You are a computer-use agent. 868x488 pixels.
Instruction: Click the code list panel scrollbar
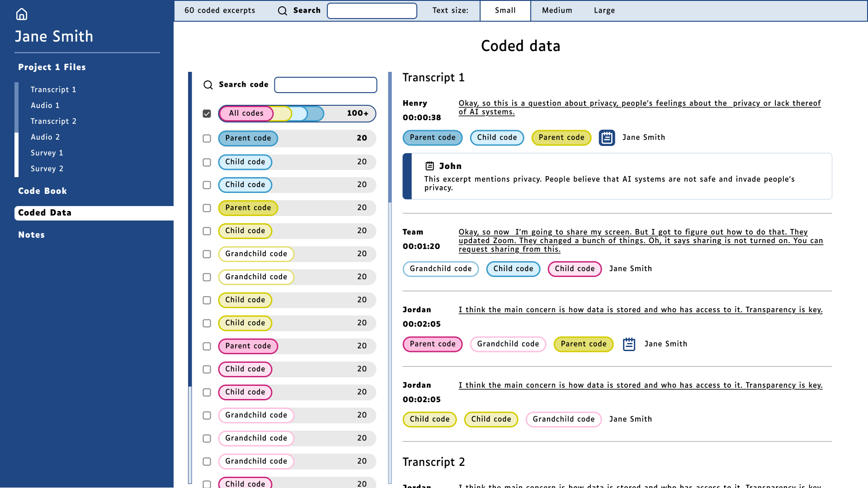pyautogui.click(x=190, y=230)
